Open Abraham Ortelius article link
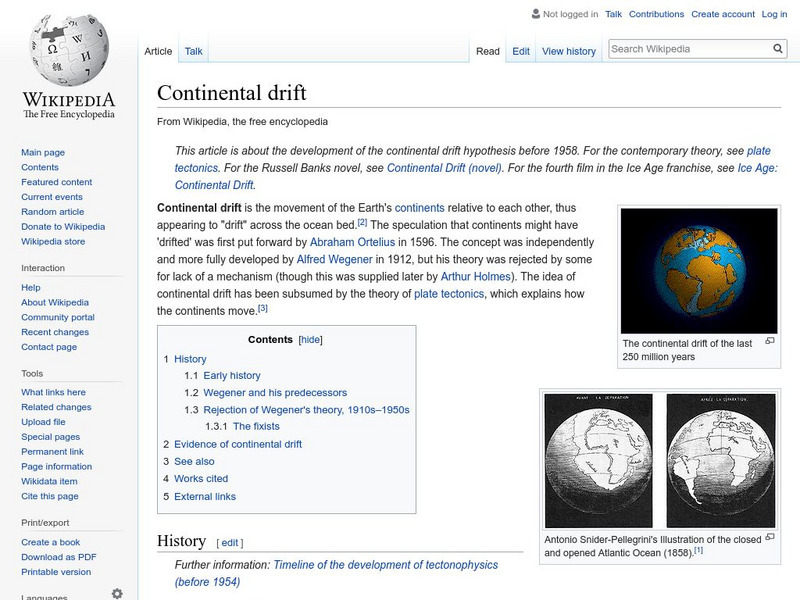The width and height of the screenshot is (800, 600). 352,242
